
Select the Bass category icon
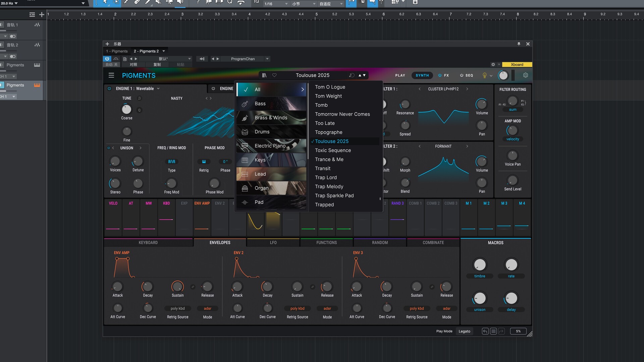point(245,104)
